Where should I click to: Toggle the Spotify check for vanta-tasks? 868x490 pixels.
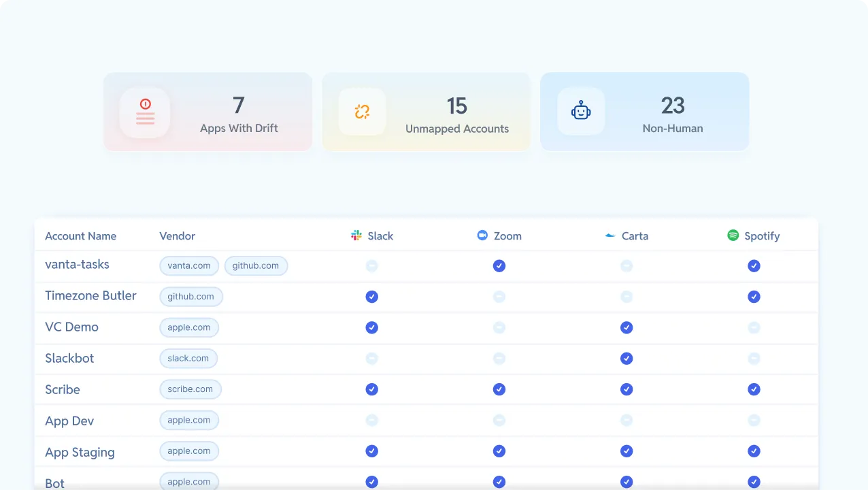point(754,265)
